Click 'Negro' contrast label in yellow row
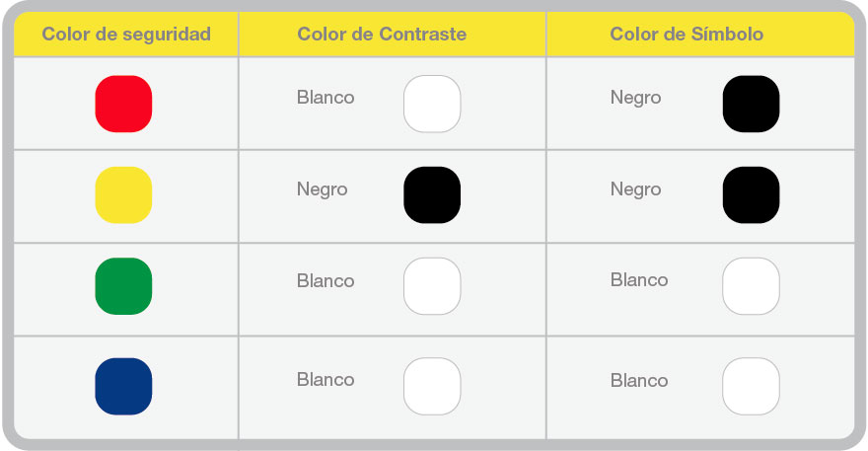The height and width of the screenshot is (451, 868). (x=323, y=189)
